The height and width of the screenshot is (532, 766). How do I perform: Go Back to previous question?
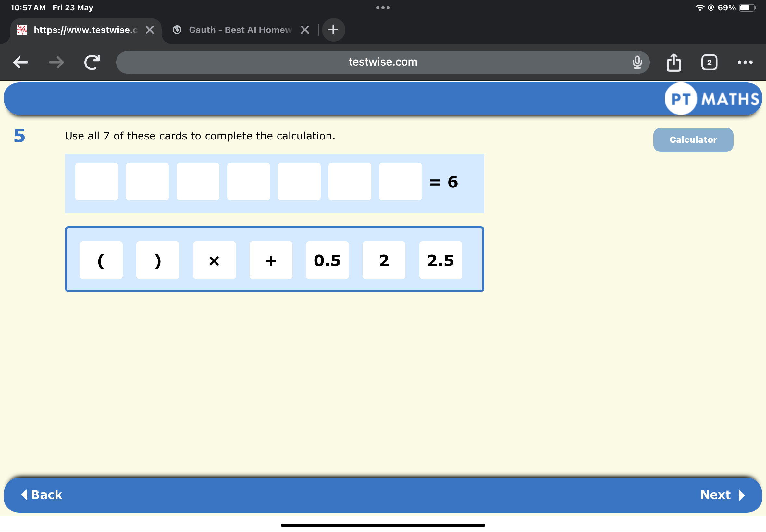click(x=42, y=495)
